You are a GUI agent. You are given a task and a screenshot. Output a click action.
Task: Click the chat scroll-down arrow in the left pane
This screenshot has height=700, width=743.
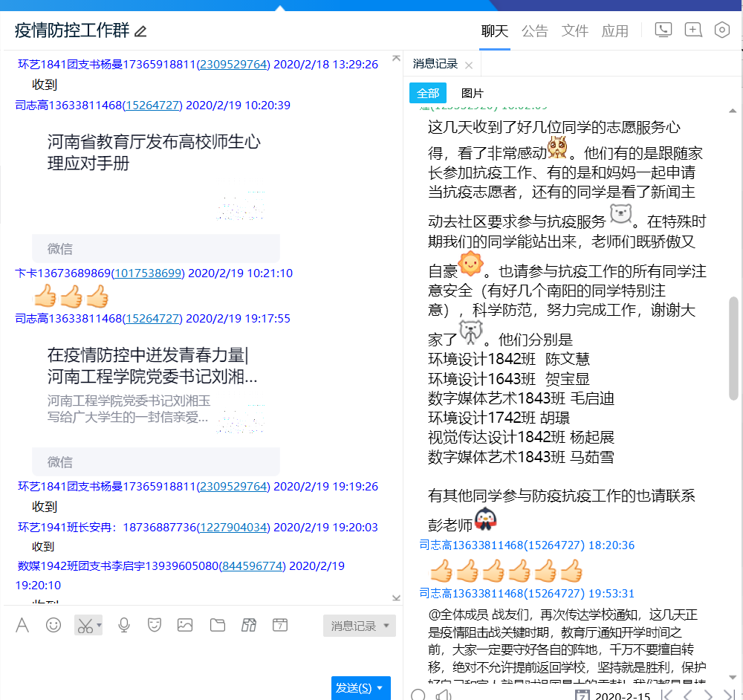(396, 598)
